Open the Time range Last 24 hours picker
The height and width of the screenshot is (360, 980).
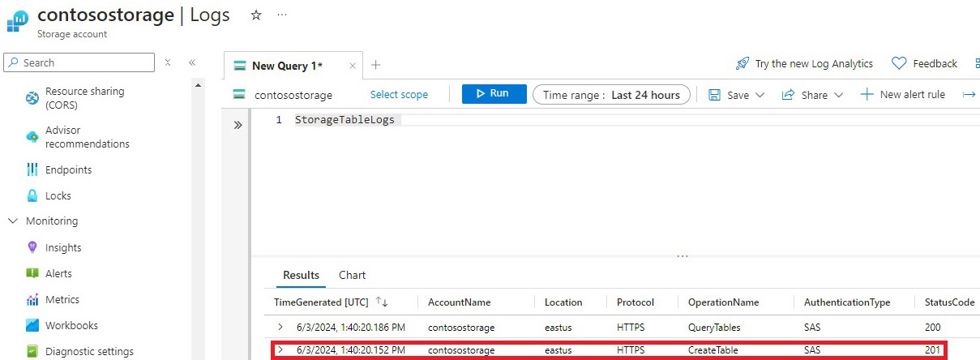coord(611,95)
